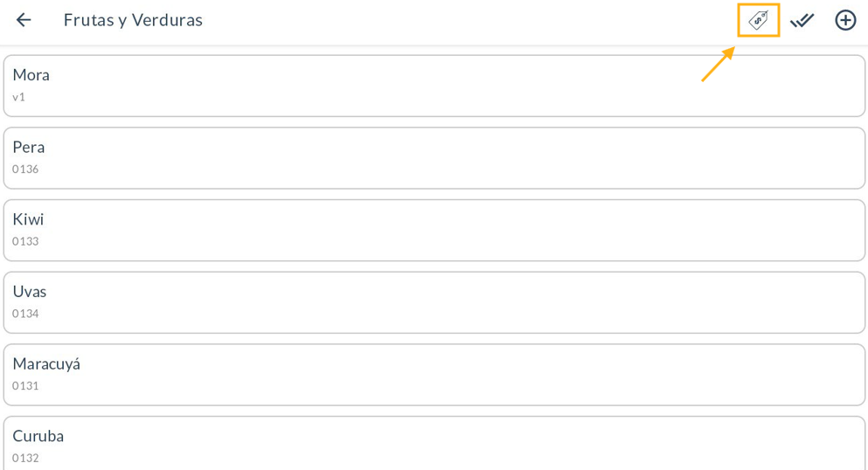Image resolution: width=868 pixels, height=470 pixels.
Task: Open the Mora product entry
Action: click(31, 75)
